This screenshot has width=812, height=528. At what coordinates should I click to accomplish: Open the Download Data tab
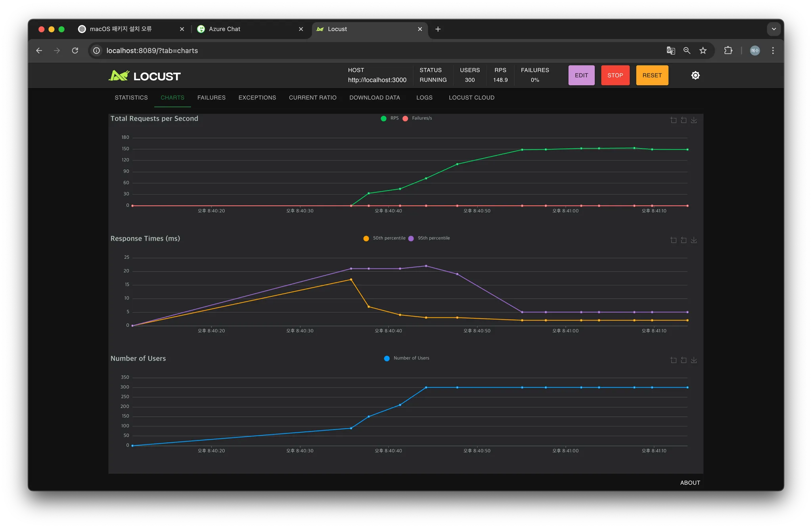click(374, 98)
